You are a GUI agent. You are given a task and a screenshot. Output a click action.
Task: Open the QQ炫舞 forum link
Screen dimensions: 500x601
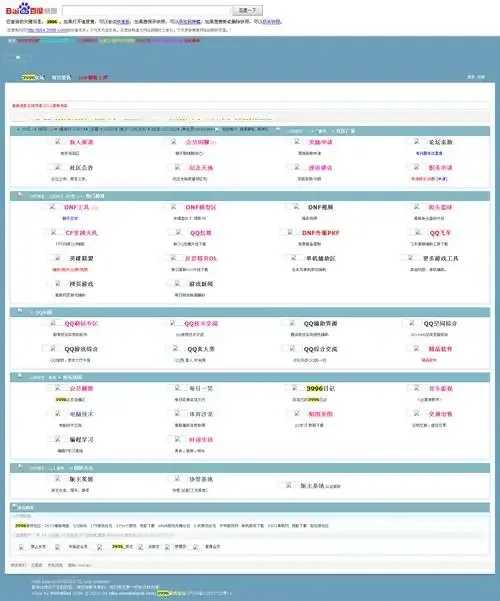pos(201,233)
